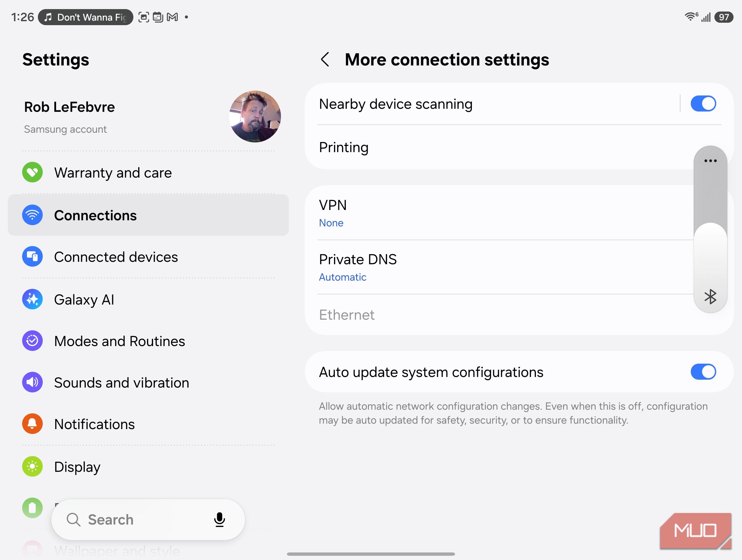Select Connected devices in the sidebar
Viewport: 742px width, 560px height.
(x=148, y=257)
